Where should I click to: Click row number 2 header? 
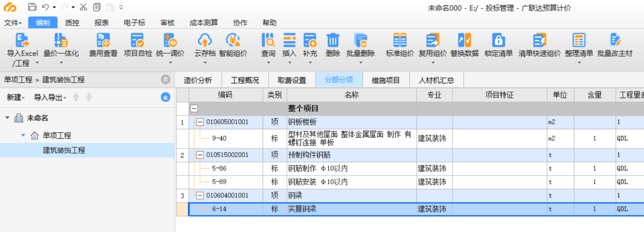coord(182,155)
